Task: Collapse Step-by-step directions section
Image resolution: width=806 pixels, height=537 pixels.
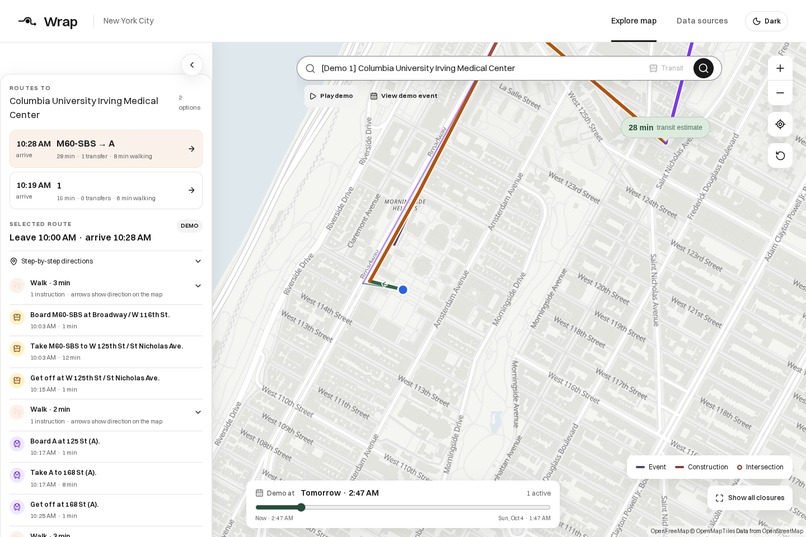Action: 106,261
